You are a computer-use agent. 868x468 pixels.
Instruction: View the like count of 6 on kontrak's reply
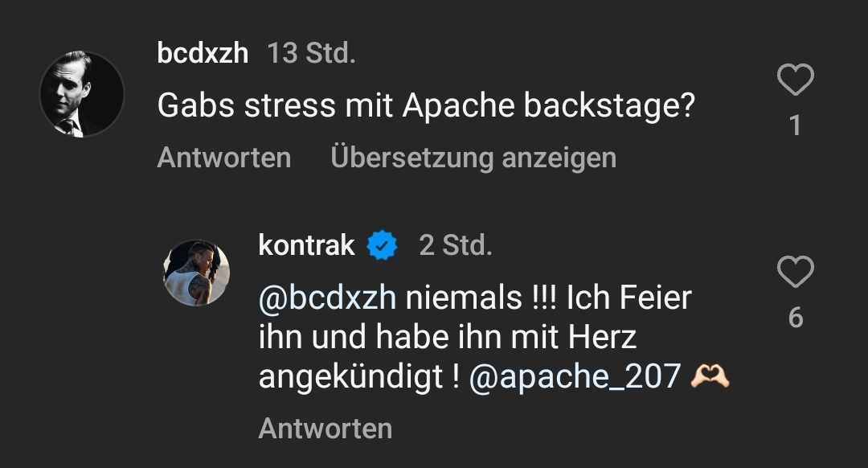[x=795, y=318]
